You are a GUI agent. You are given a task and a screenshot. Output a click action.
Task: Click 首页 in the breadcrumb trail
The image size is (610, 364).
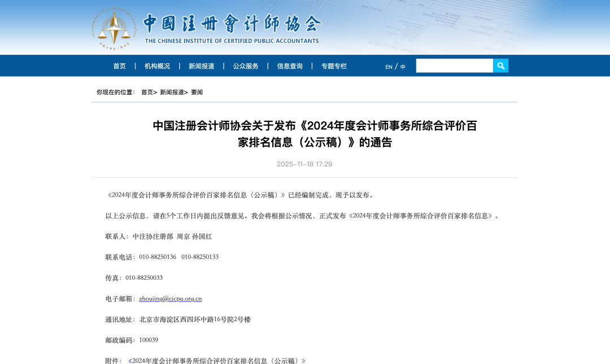(147, 92)
